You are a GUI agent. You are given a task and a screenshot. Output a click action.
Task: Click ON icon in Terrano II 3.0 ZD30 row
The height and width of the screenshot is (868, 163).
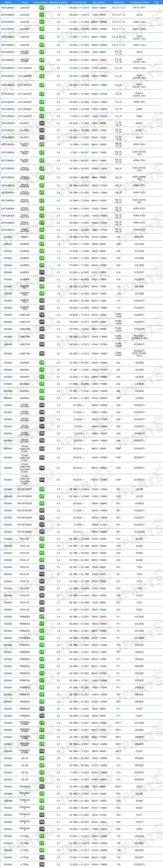pyautogui.click(x=42, y=829)
